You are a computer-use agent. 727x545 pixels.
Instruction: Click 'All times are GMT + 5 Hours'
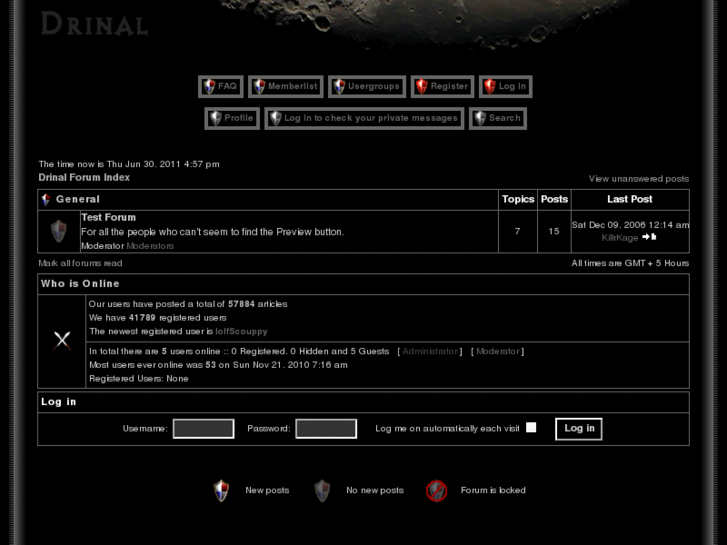(x=630, y=263)
